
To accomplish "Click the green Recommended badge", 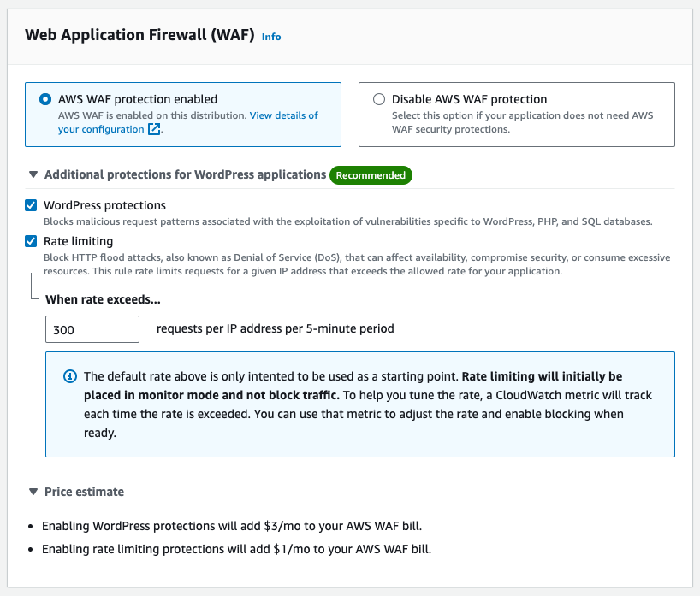I will (x=371, y=174).
